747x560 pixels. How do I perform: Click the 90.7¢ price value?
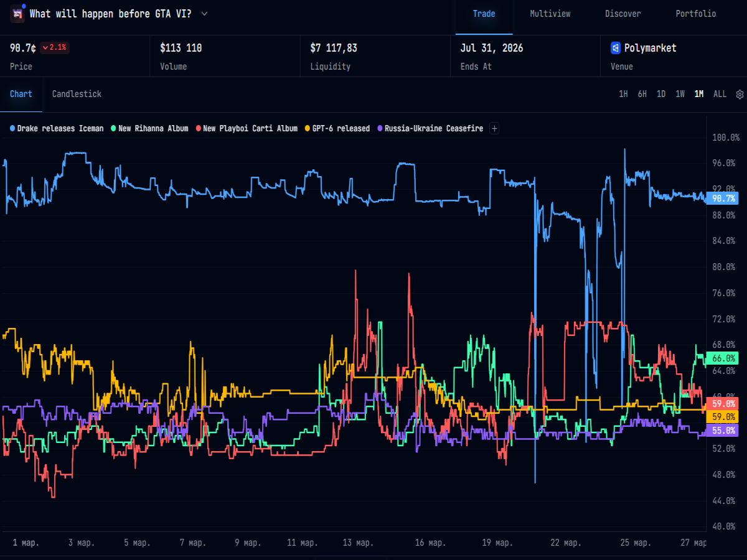pyautogui.click(x=23, y=48)
